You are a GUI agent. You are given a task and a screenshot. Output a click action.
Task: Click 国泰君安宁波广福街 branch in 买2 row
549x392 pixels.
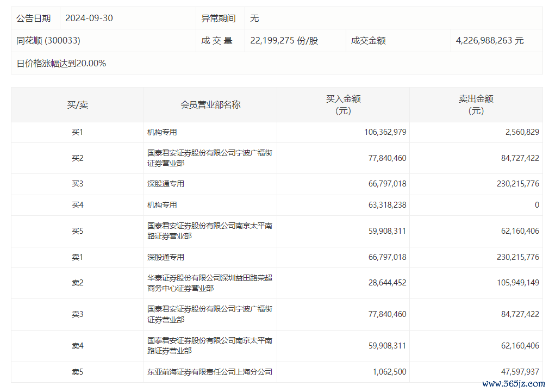click(x=210, y=158)
